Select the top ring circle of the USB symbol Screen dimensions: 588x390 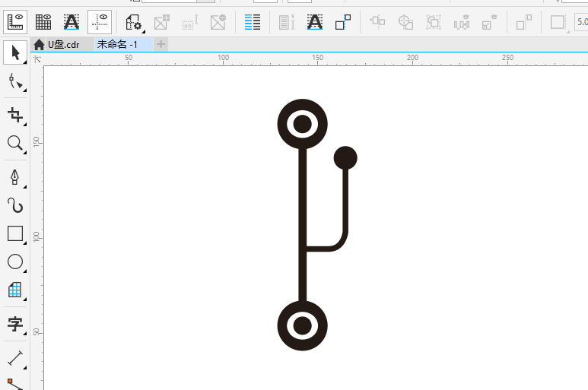[x=302, y=124]
